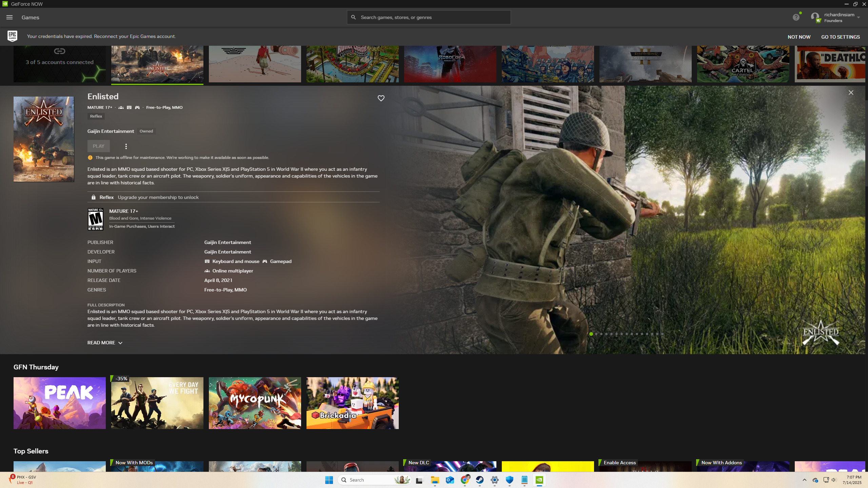Click the Reflex lock icon

tap(94, 197)
